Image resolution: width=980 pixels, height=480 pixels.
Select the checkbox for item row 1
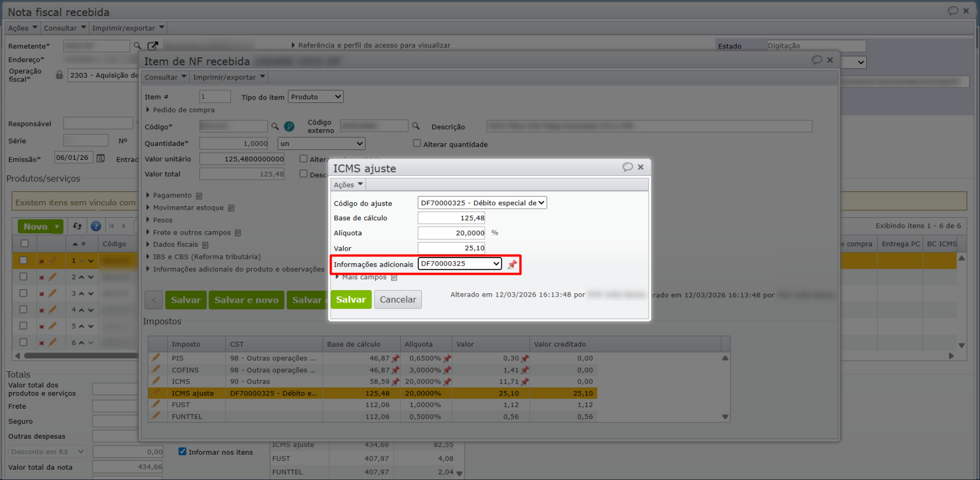24,260
